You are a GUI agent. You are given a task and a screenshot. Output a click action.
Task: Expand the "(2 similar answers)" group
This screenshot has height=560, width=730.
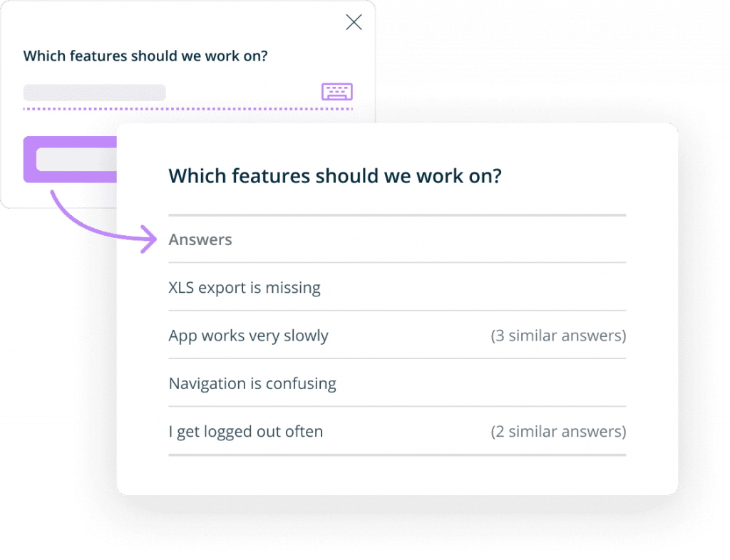pos(558,431)
